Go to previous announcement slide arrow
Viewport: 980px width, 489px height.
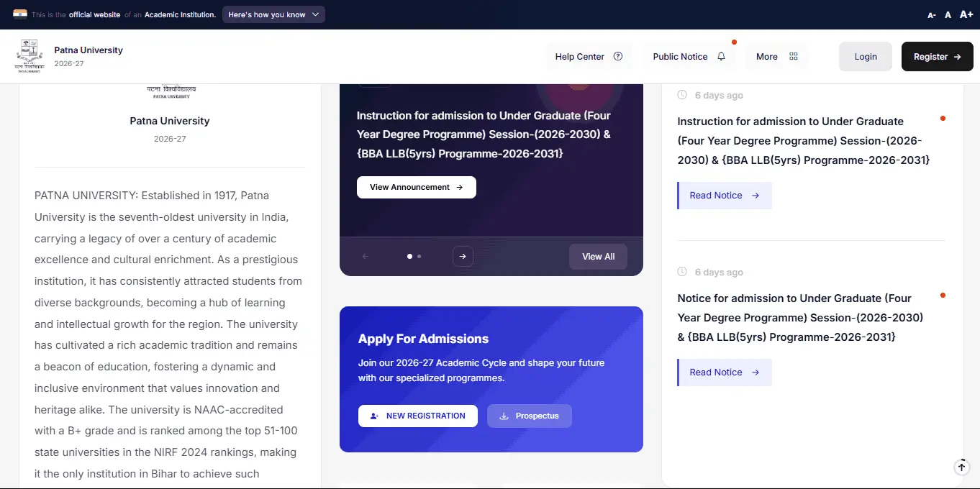(366, 256)
